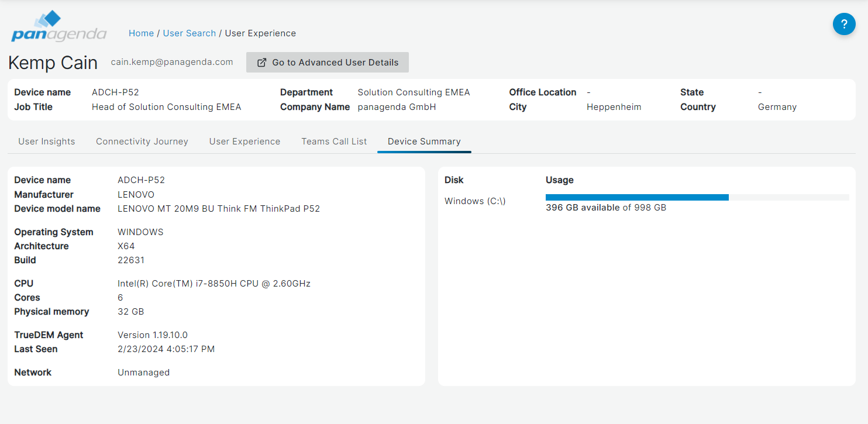
Task: Click operating system value WINDOWS
Action: pyautogui.click(x=140, y=232)
